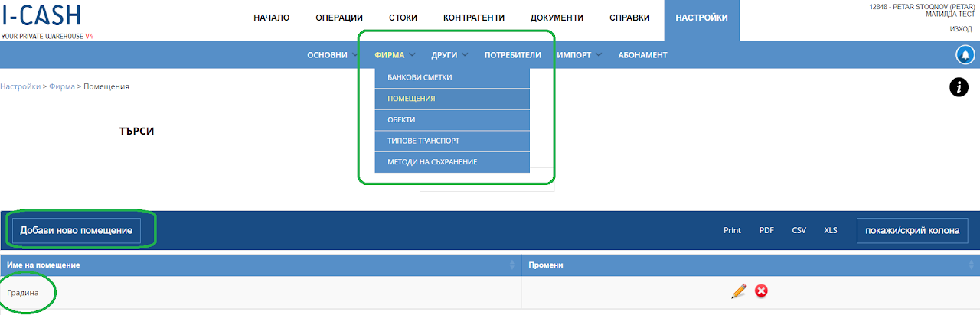Choose Методи на съхранение from dropdown
The width and height of the screenshot is (980, 315).
tap(452, 162)
